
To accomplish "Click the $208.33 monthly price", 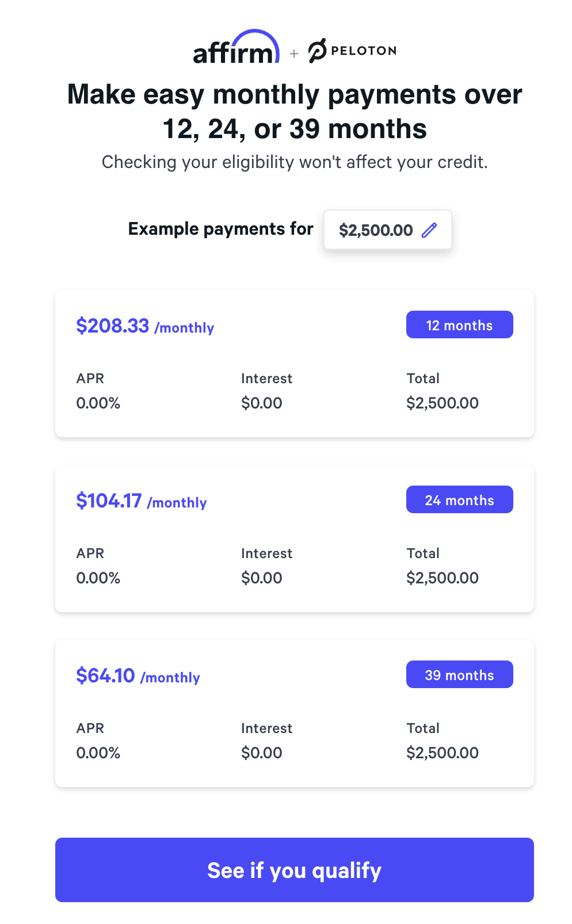I will 113,326.
